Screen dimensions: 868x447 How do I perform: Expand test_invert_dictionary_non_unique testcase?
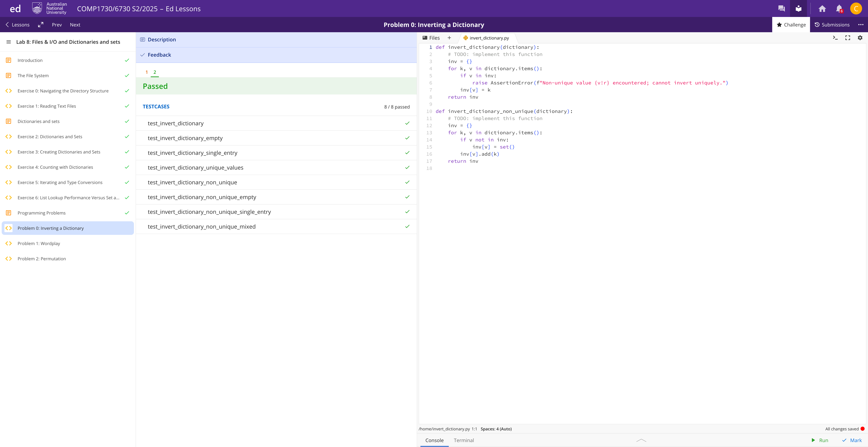pos(276,182)
